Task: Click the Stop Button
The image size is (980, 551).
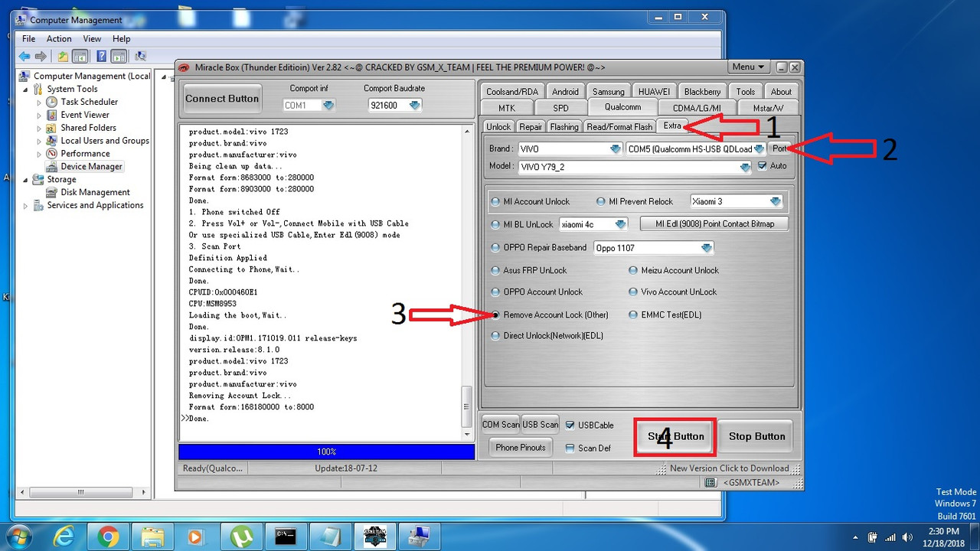Action: pyautogui.click(x=757, y=437)
